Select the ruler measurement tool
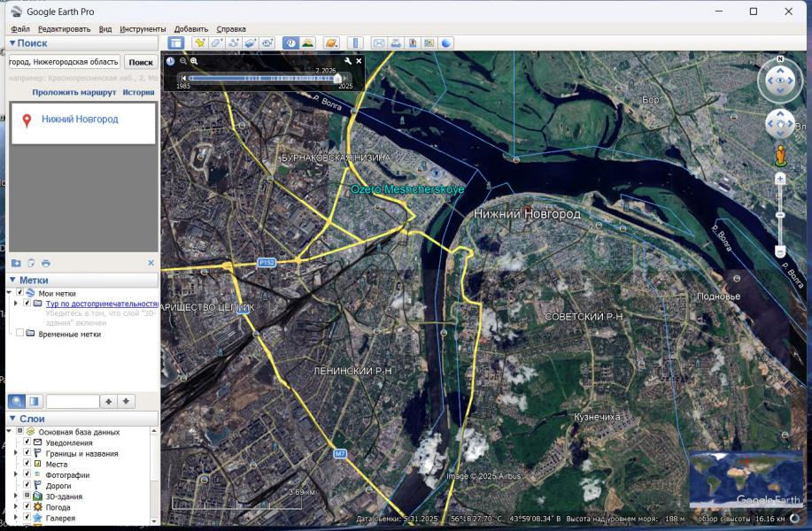Screen dimensions: 812x531 pos(355,42)
